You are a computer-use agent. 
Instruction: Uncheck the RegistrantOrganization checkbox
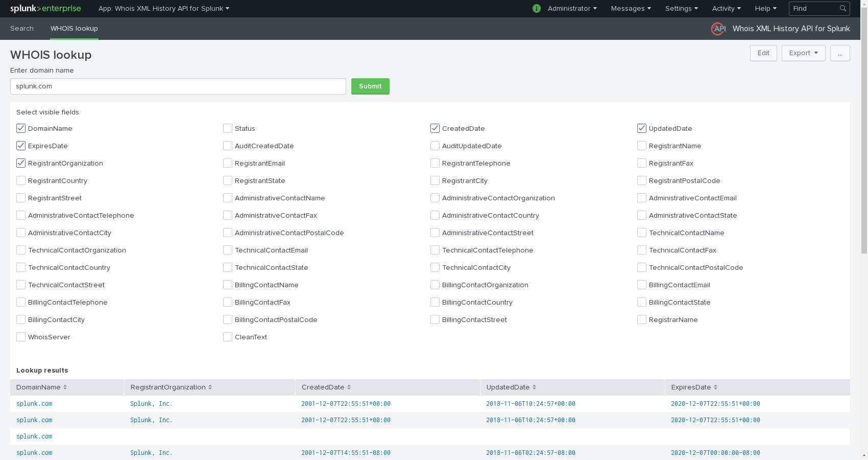tap(21, 163)
